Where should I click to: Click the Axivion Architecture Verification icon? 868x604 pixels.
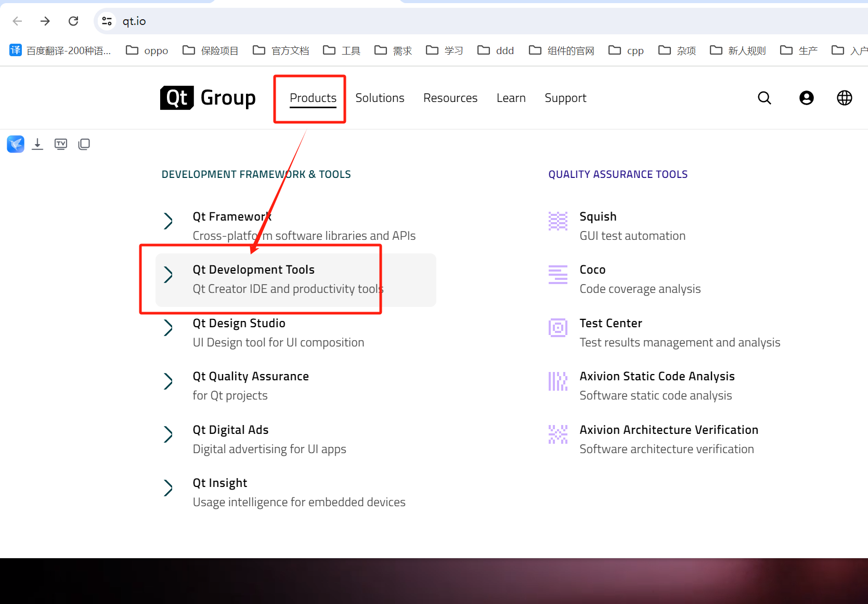[558, 434]
